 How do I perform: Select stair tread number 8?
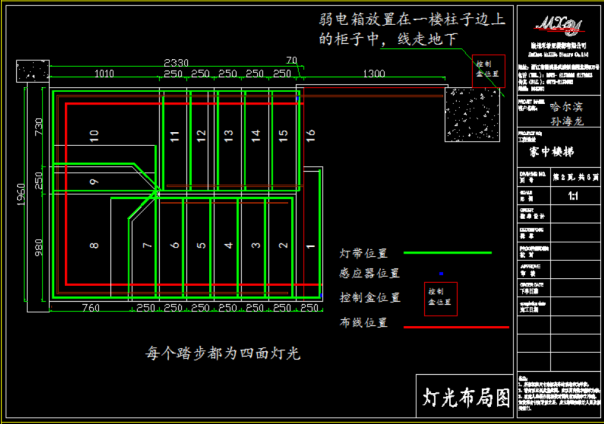(95, 245)
